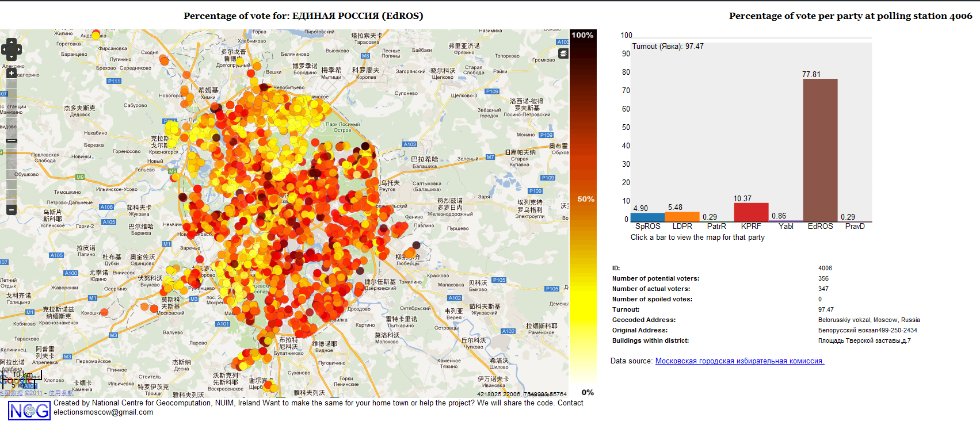Click the EdROS axis label
The width and height of the screenshot is (980, 429).
[x=821, y=227]
